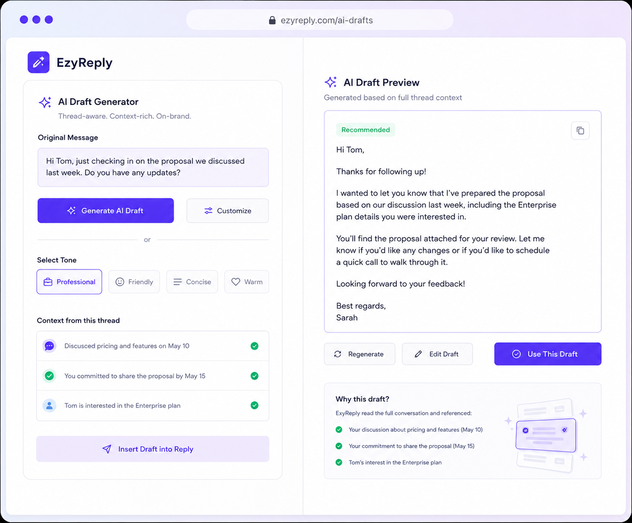Open the Customize options
Viewport: 632px width, 523px height.
(228, 210)
